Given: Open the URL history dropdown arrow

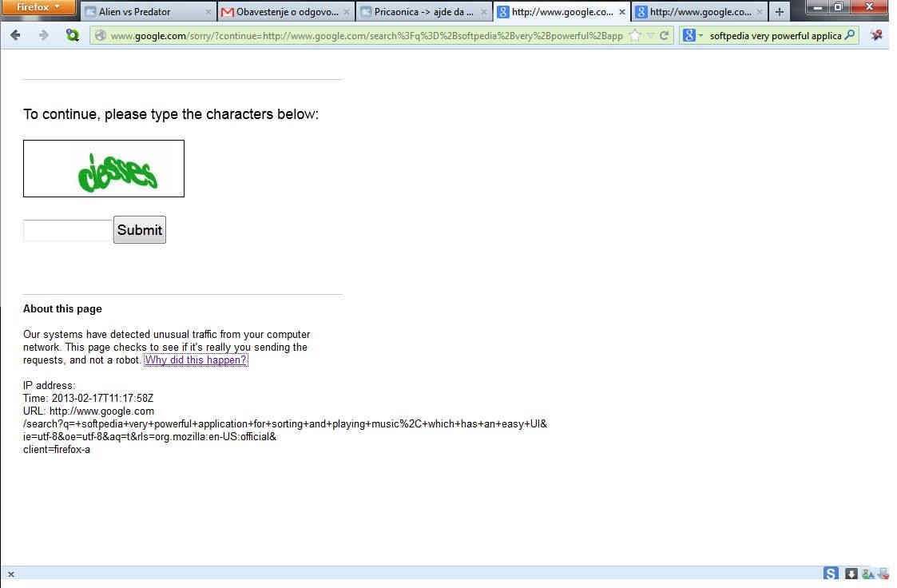Looking at the screenshot, I should pos(650,35).
